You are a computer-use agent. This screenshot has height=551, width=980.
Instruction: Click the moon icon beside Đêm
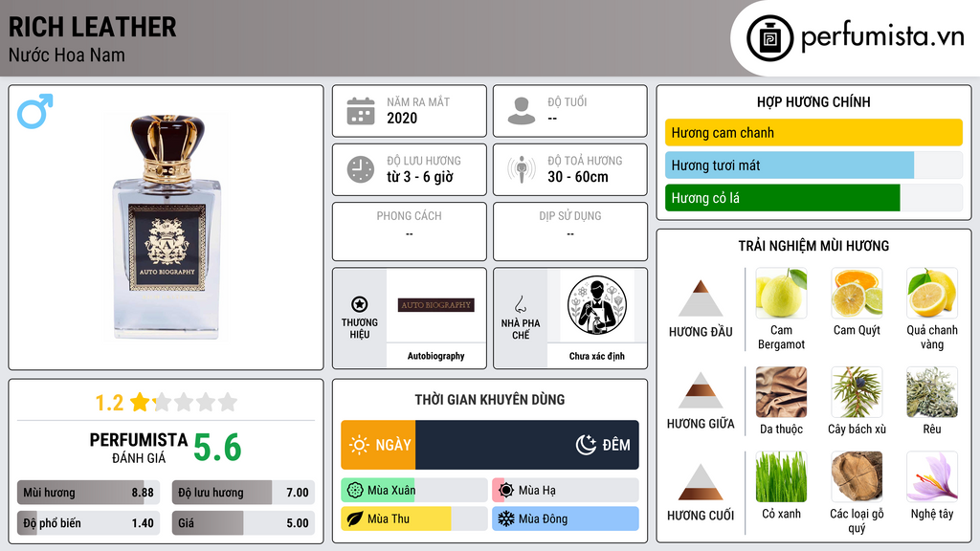(x=586, y=445)
